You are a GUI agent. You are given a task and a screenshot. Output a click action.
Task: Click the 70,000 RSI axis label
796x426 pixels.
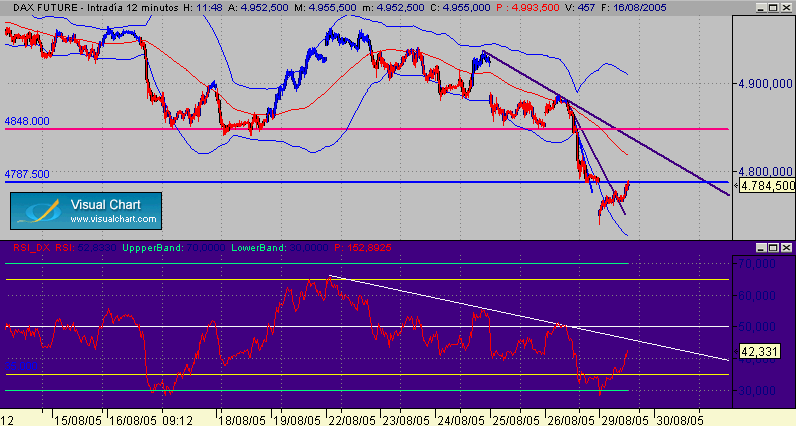click(x=756, y=264)
